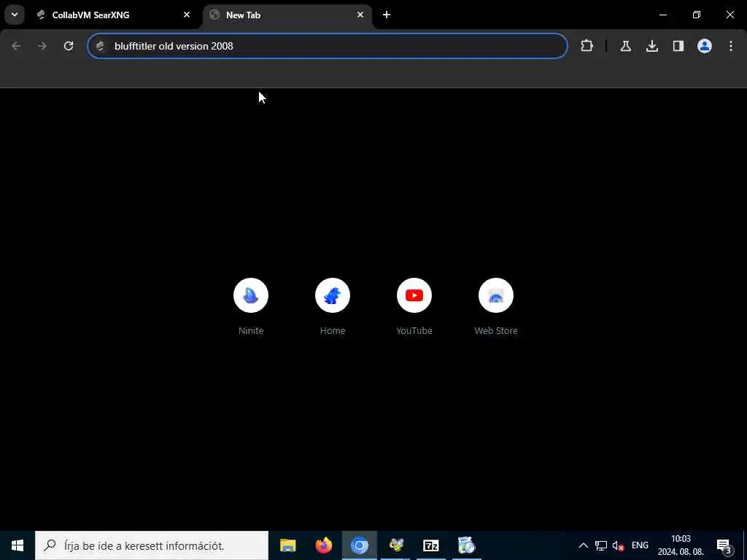Open the notification center icon
This screenshot has height=560, width=747.
(x=724, y=545)
